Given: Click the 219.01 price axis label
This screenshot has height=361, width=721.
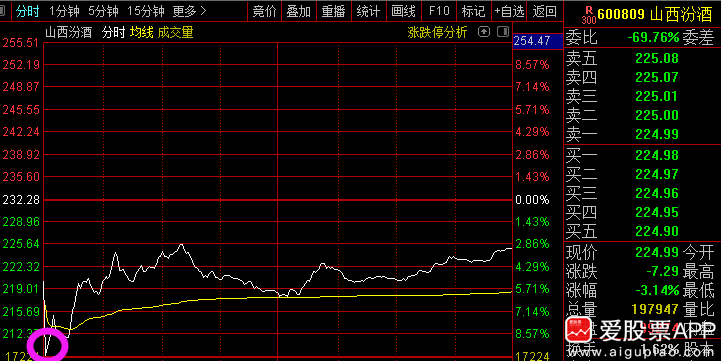Looking at the screenshot, I should (x=21, y=289).
